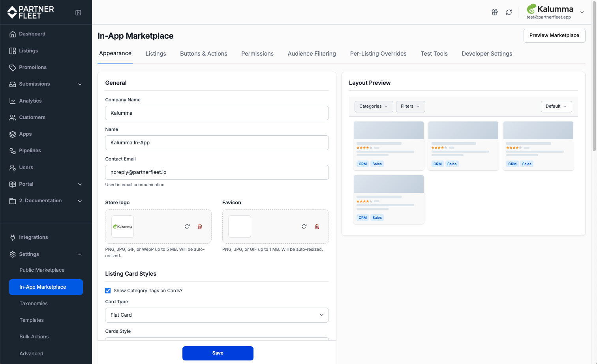Open the Audience Filtering tab
The width and height of the screenshot is (597, 364).
(312, 54)
